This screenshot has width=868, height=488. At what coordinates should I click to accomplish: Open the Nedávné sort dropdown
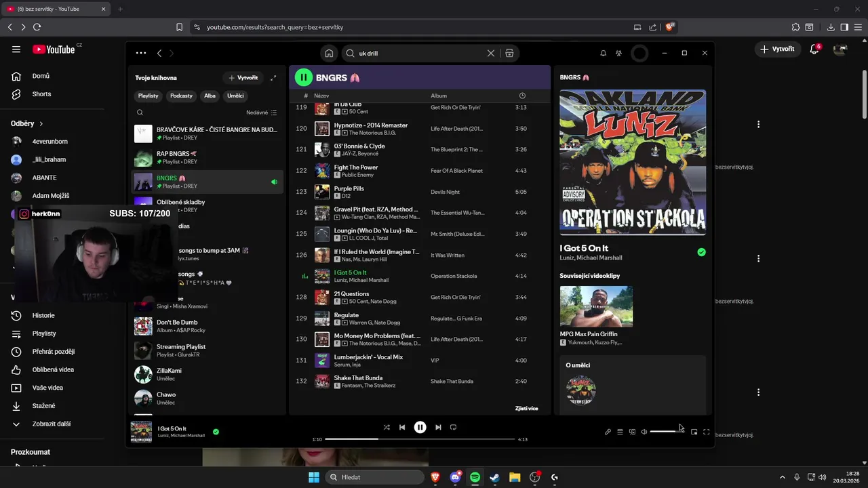[x=261, y=113]
